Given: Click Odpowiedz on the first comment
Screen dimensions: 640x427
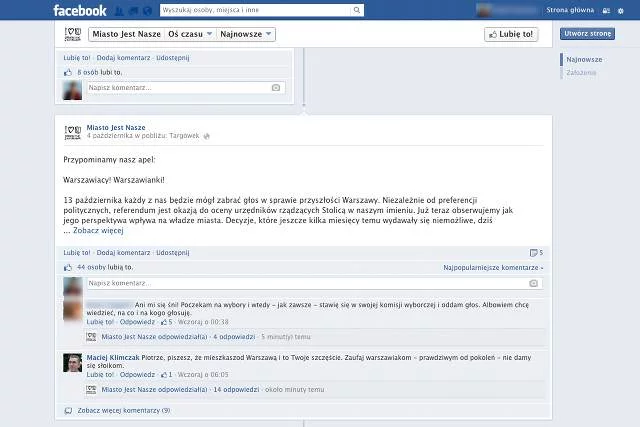Looking at the screenshot, I should point(137,322).
